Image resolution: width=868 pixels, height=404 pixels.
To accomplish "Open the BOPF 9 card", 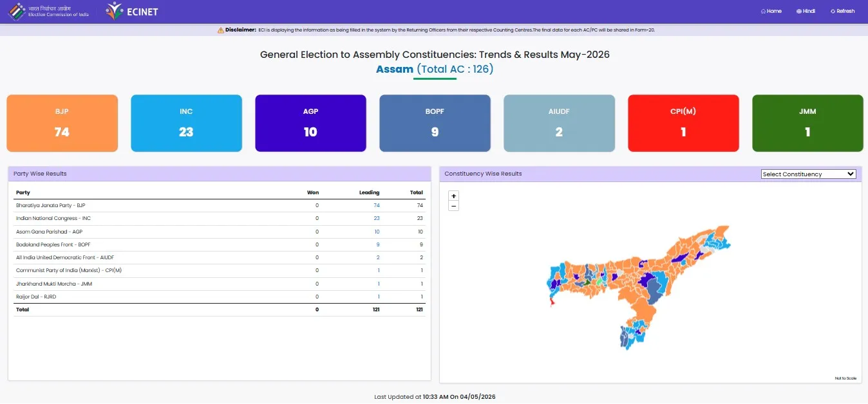I will (435, 124).
